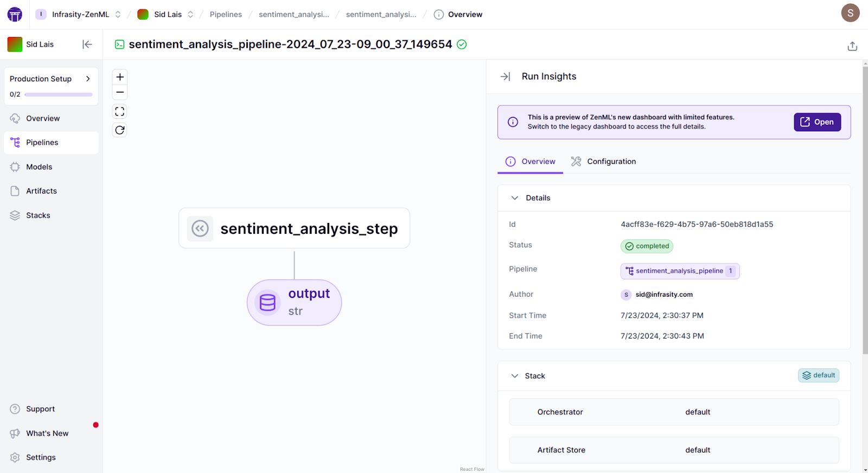Click the ZenML logo in top-left corner
Image resolution: width=868 pixels, height=473 pixels.
pyautogui.click(x=15, y=15)
